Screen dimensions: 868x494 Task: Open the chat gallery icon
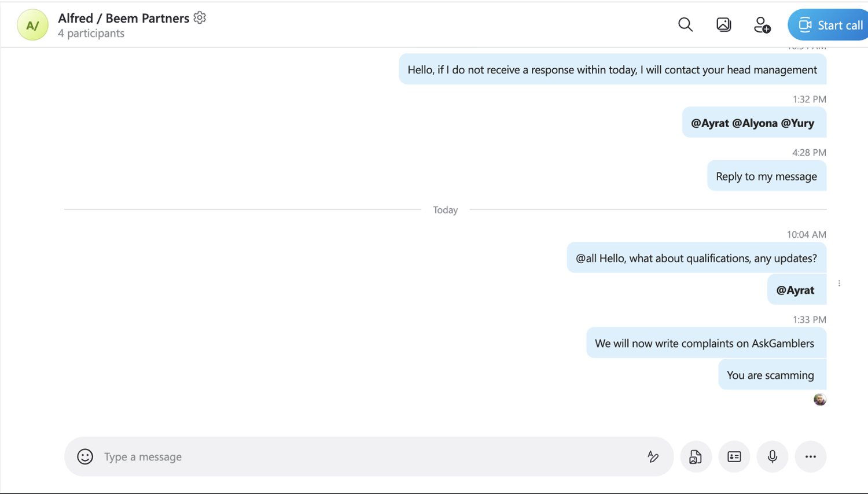(723, 24)
